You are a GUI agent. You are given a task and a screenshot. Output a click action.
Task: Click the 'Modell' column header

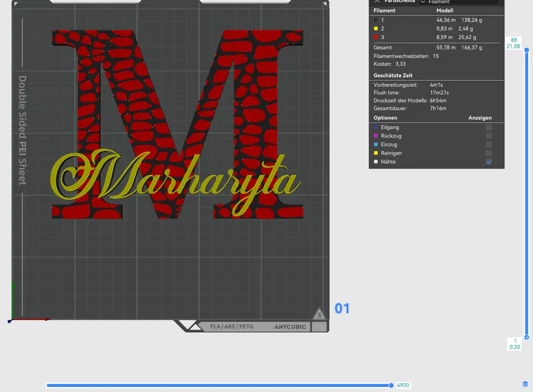pyautogui.click(x=445, y=11)
